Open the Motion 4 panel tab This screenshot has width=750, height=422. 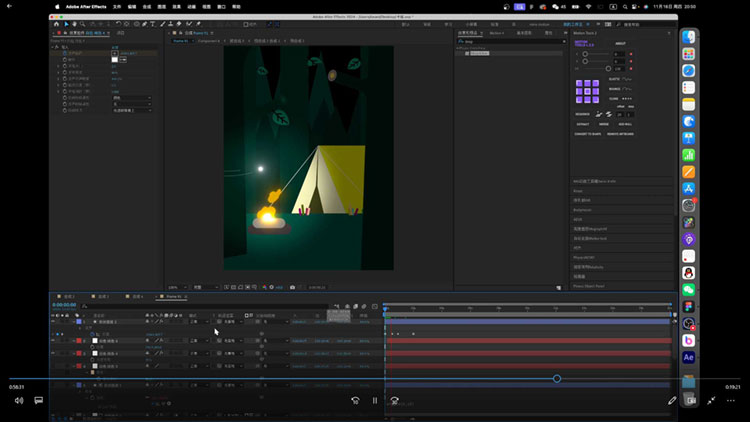point(497,33)
